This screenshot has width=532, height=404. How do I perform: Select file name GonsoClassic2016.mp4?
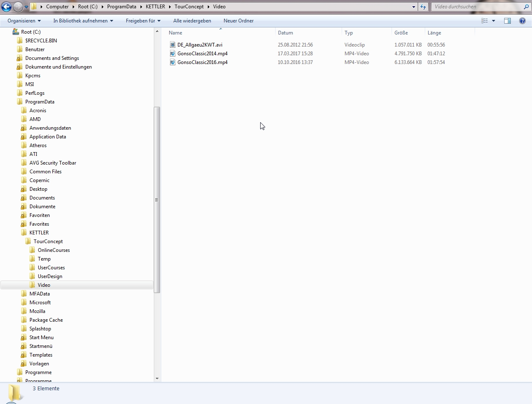[x=202, y=62]
